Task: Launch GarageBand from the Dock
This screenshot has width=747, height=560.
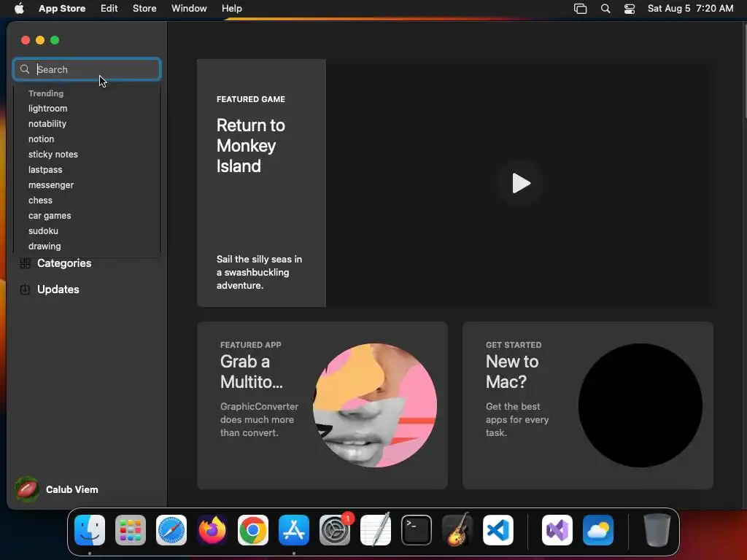Action: [457, 530]
